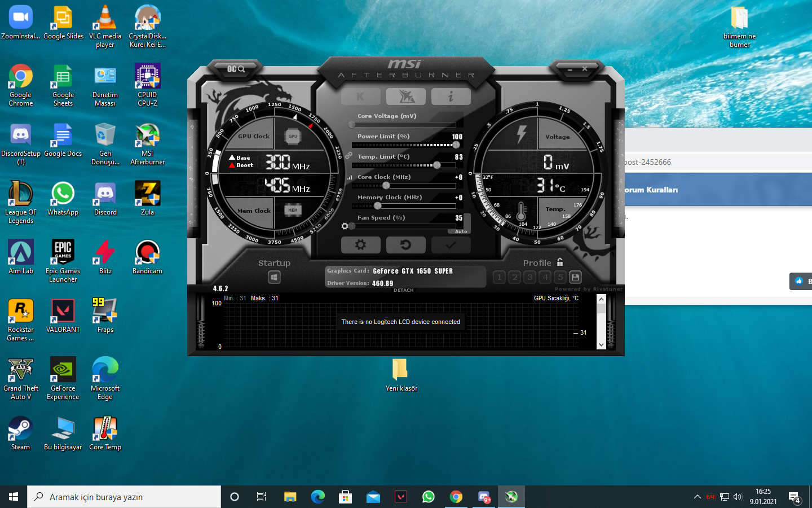
Task: Open the Windows Task View button
Action: [x=262, y=497]
